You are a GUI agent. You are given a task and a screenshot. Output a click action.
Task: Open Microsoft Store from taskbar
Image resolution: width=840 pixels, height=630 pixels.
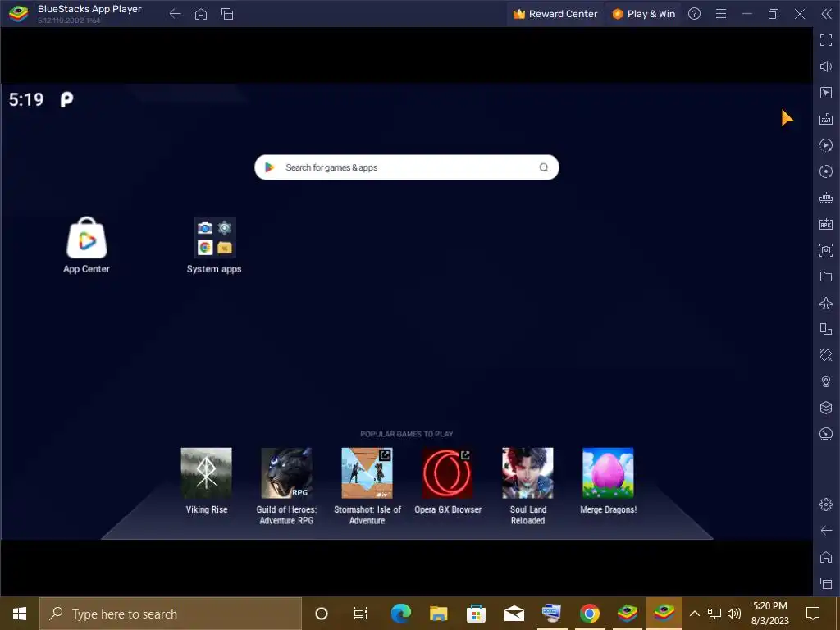tap(476, 614)
